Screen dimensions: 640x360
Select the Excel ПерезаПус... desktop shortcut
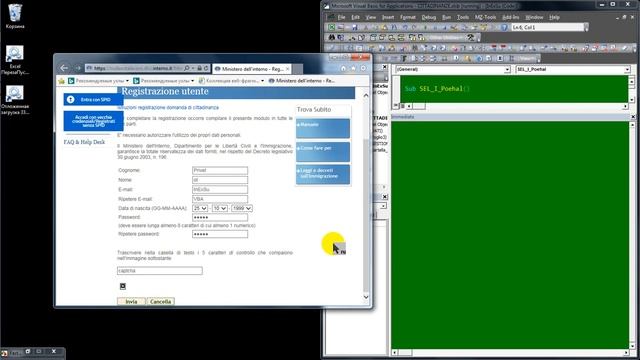click(x=15, y=60)
